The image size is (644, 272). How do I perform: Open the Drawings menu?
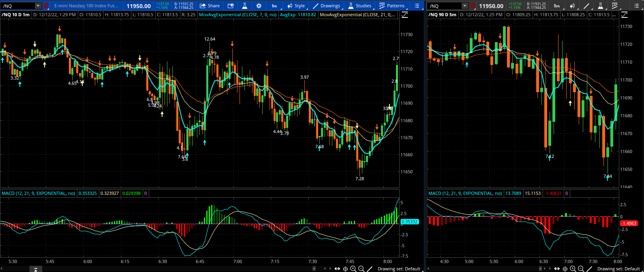(326, 6)
